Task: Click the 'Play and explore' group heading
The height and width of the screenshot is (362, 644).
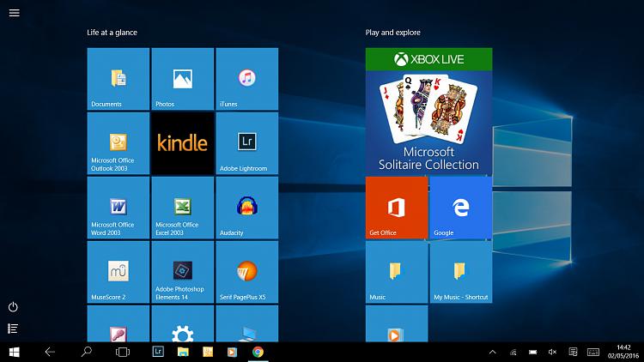Action: pyautogui.click(x=393, y=33)
